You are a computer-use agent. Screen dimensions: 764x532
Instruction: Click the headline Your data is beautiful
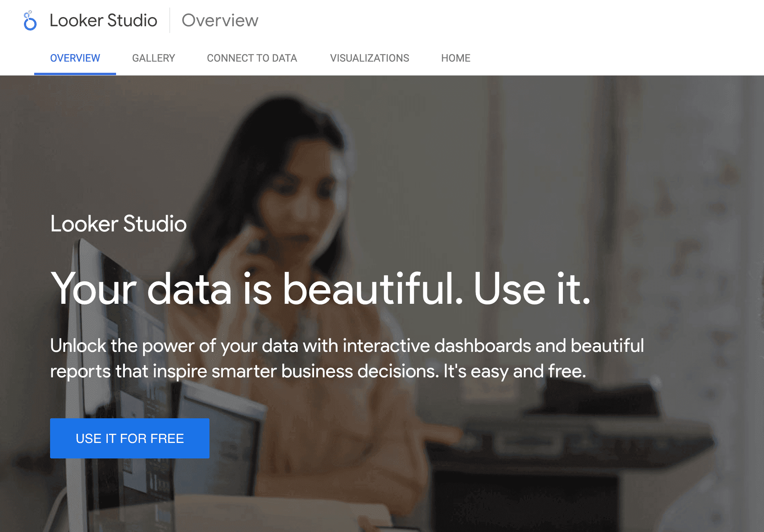point(318,288)
